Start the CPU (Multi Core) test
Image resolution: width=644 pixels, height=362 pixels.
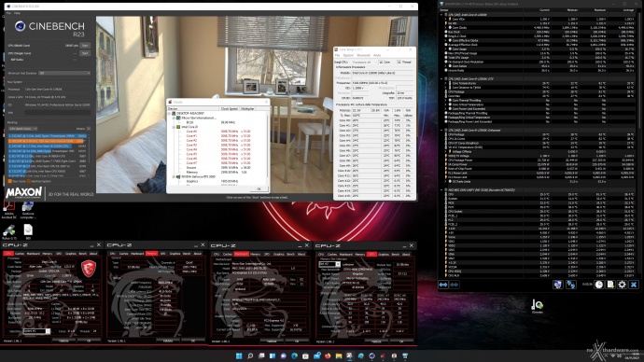(x=85, y=46)
